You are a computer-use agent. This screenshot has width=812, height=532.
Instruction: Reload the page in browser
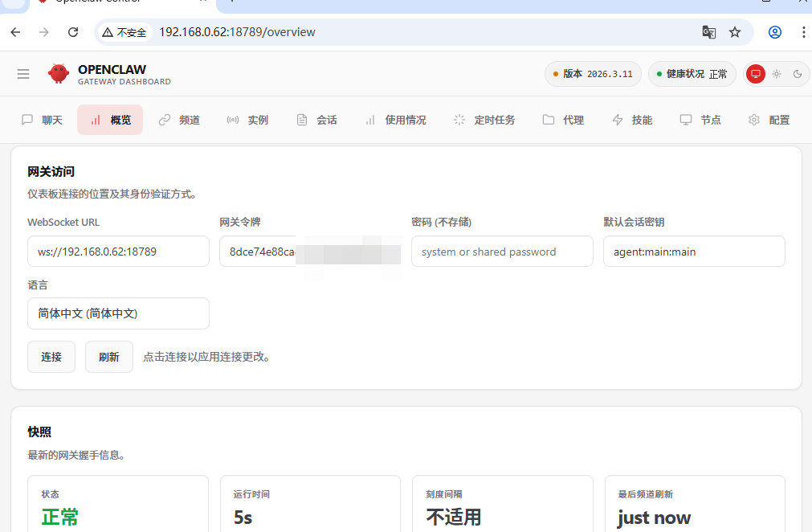point(73,32)
